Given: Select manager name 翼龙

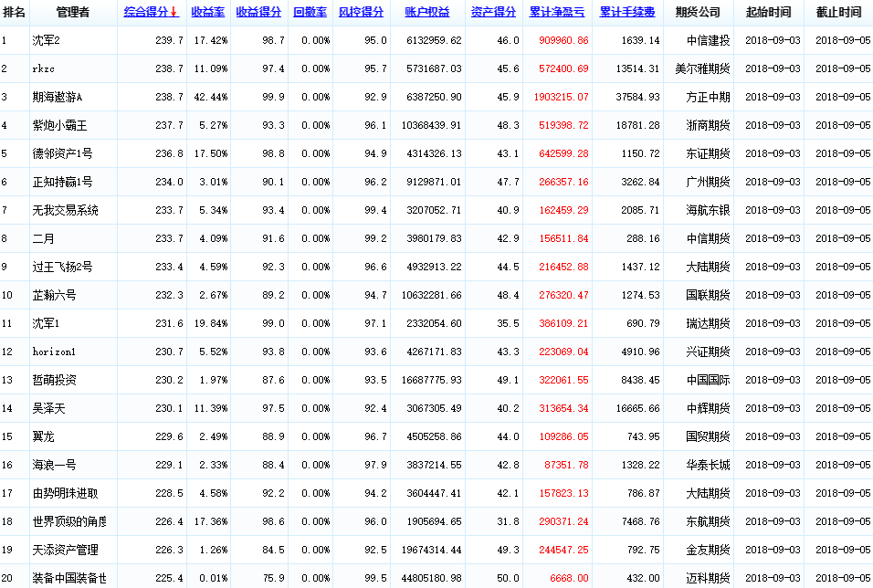Looking at the screenshot, I should [44, 437].
